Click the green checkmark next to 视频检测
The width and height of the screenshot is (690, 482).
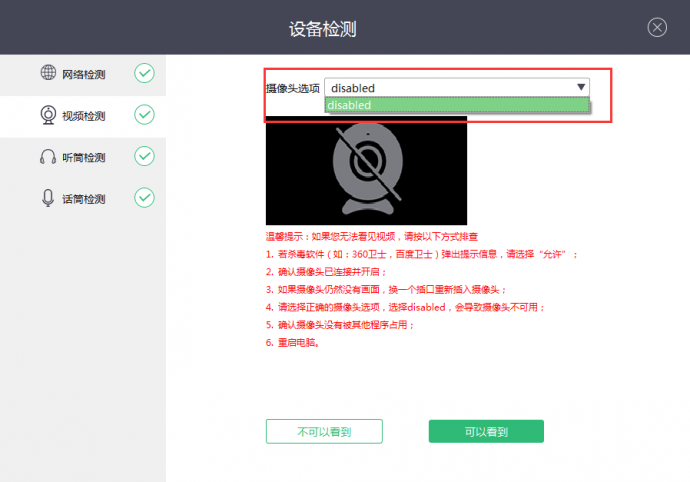coord(144,115)
